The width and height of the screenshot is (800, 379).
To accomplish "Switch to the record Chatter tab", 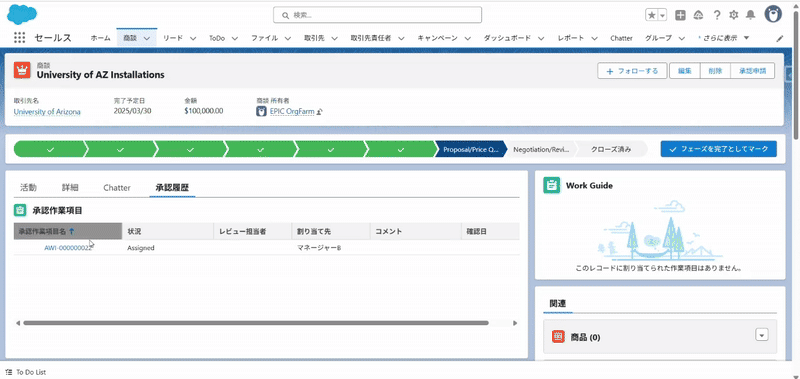I will [117, 188].
